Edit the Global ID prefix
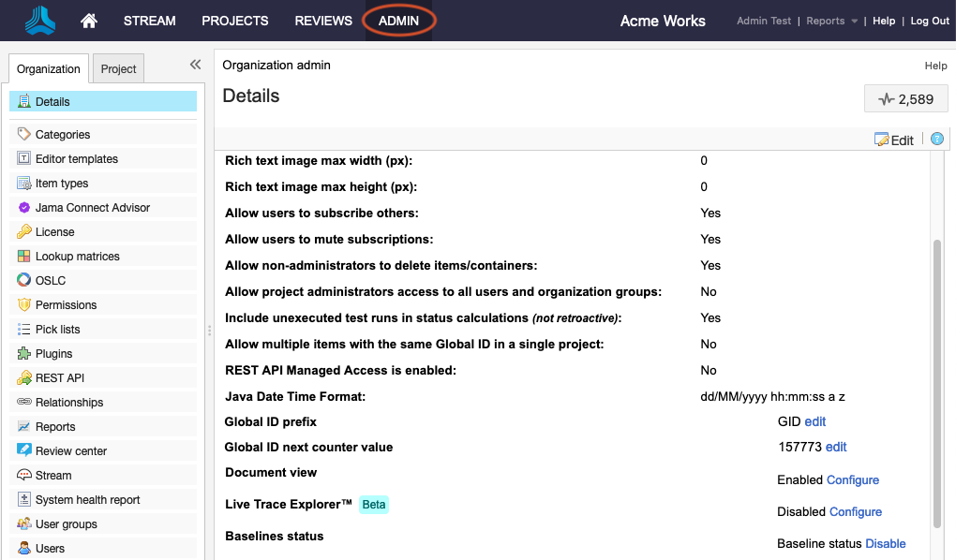The image size is (956, 560). coord(814,421)
